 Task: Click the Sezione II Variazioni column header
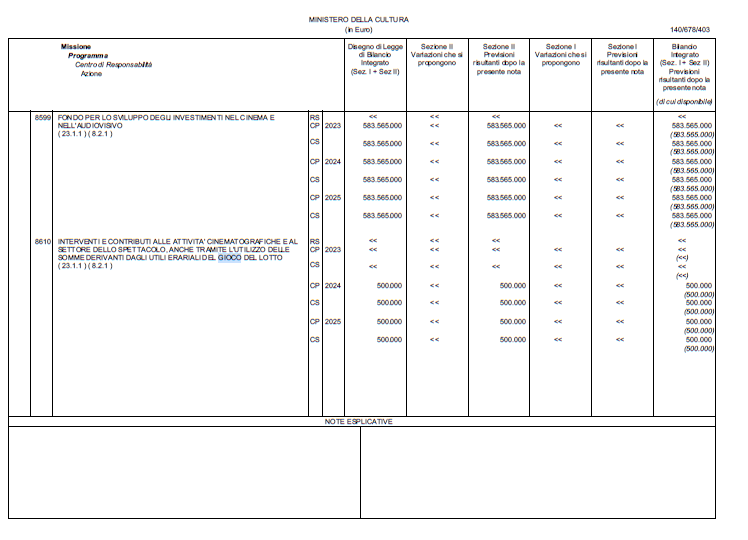pos(436,55)
